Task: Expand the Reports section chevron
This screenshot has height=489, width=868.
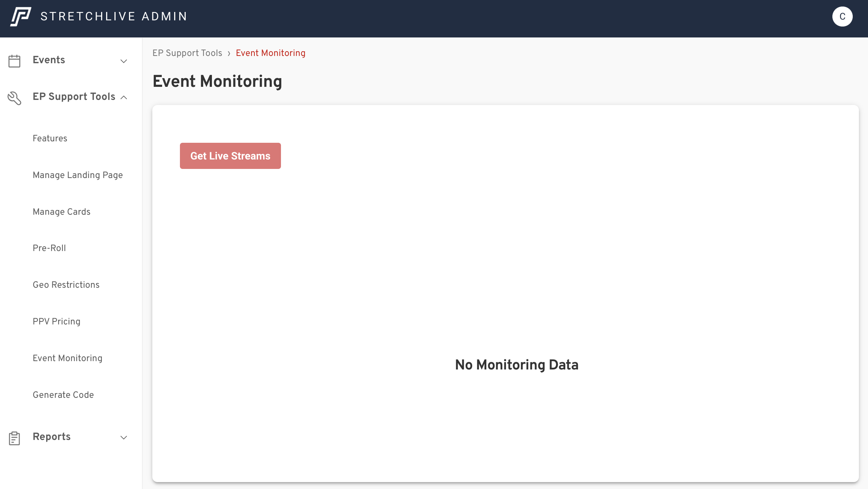Action: pyautogui.click(x=124, y=437)
